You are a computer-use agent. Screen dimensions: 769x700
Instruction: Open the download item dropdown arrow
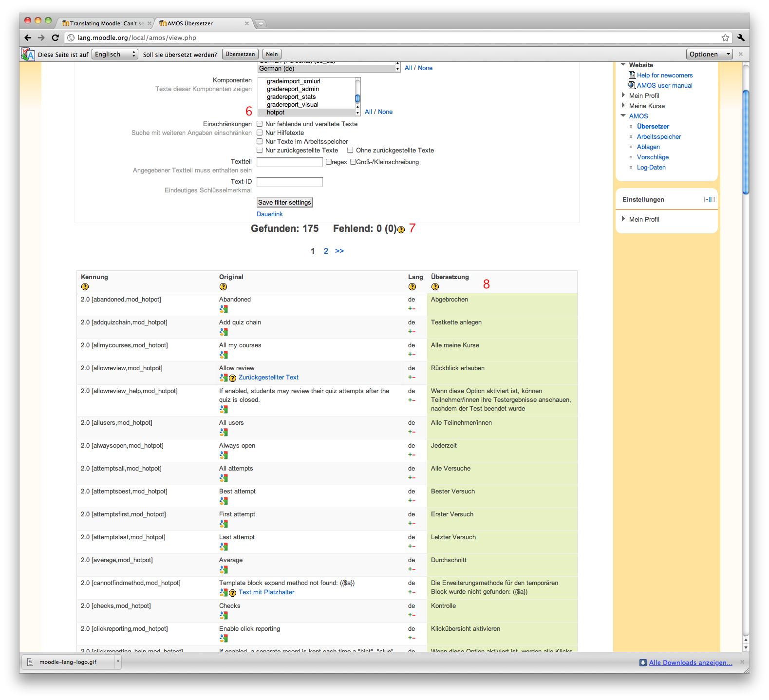click(x=117, y=662)
